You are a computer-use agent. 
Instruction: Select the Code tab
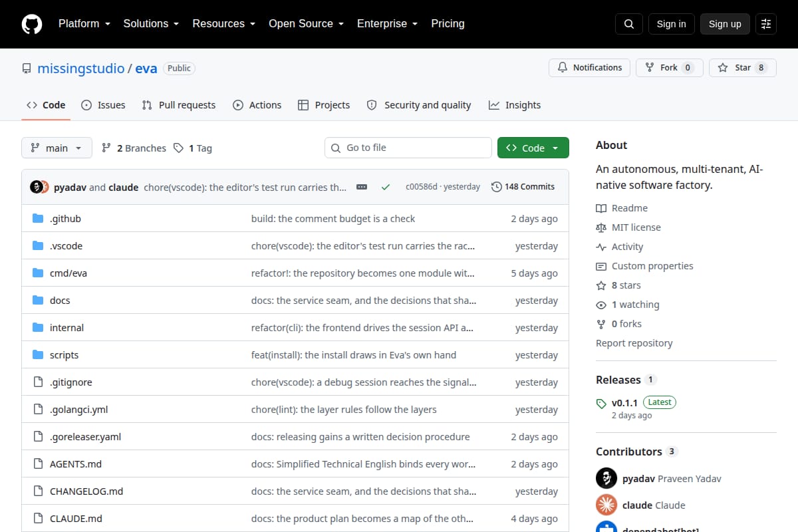[46, 105]
